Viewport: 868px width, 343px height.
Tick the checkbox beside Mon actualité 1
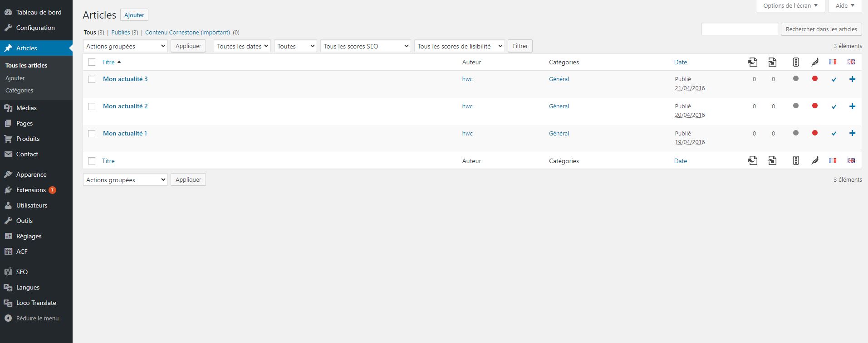click(92, 134)
